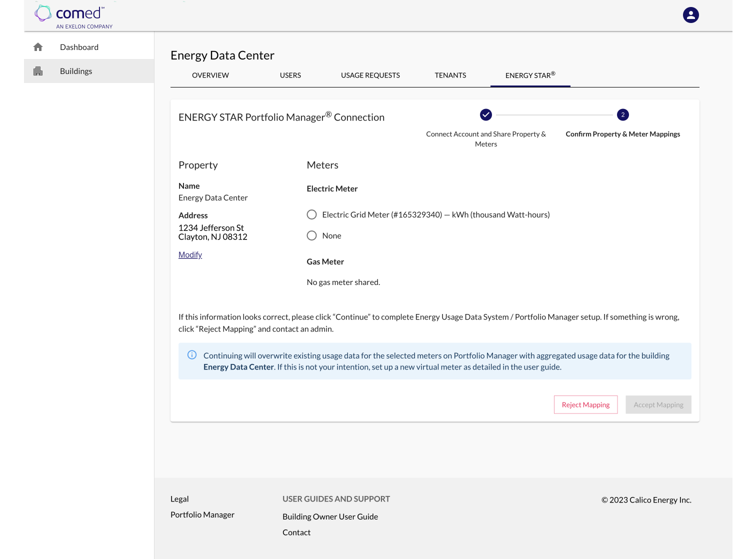This screenshot has width=756, height=559.
Task: Click the property name 'Energy Data Center' under Name
Action: click(x=213, y=198)
